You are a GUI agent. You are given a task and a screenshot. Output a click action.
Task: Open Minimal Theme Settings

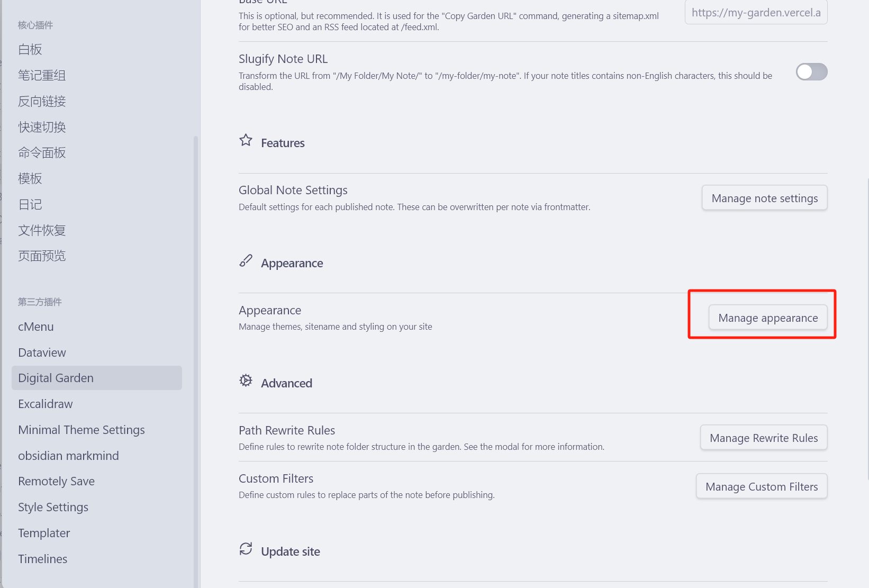(x=82, y=430)
